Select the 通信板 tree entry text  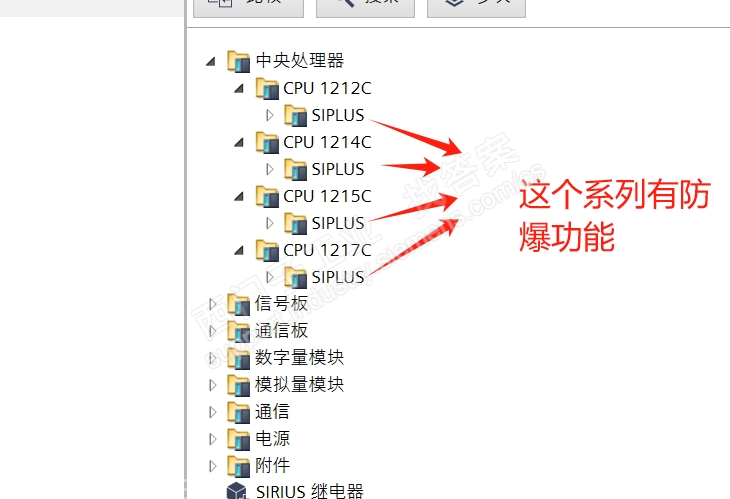click(281, 331)
